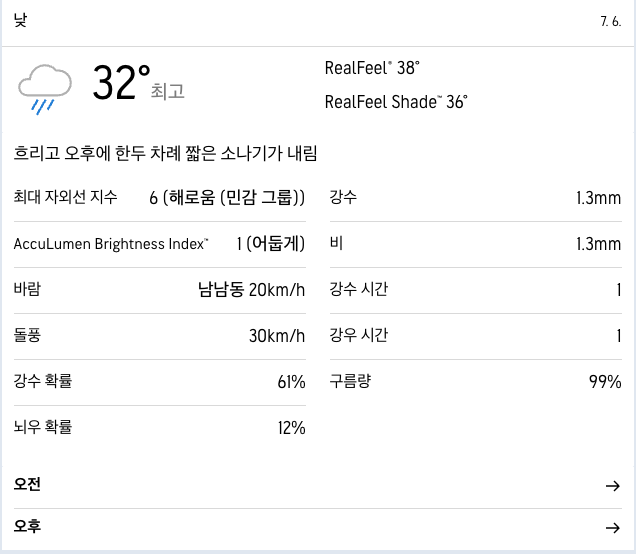Viewport: 636px width, 554px height.
Task: Click the 7. 6. date label
Action: click(611, 21)
